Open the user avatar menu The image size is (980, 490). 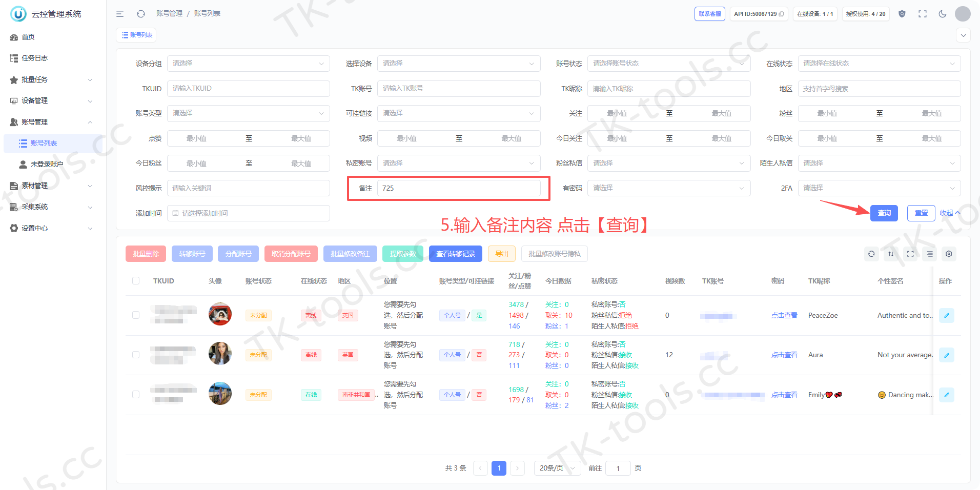click(x=963, y=14)
